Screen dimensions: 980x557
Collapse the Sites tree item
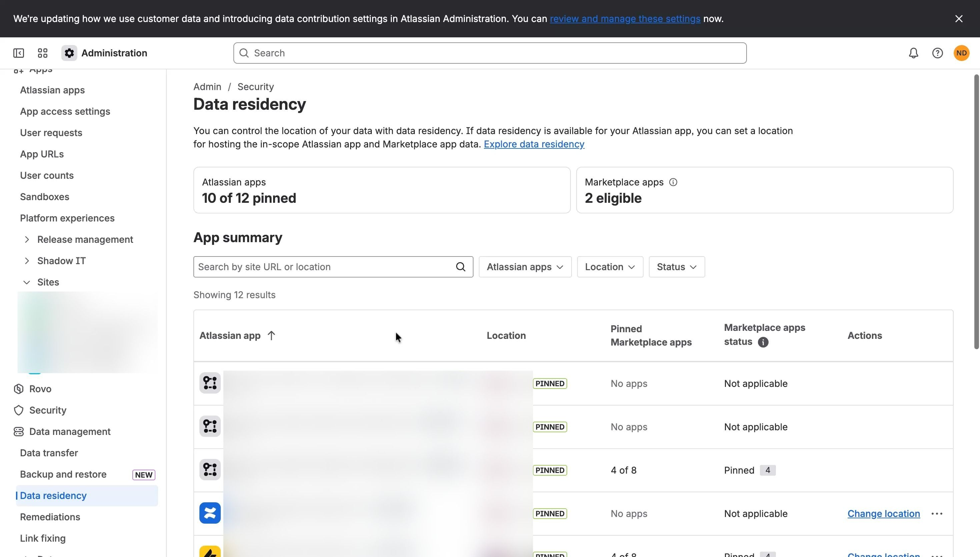(x=27, y=282)
